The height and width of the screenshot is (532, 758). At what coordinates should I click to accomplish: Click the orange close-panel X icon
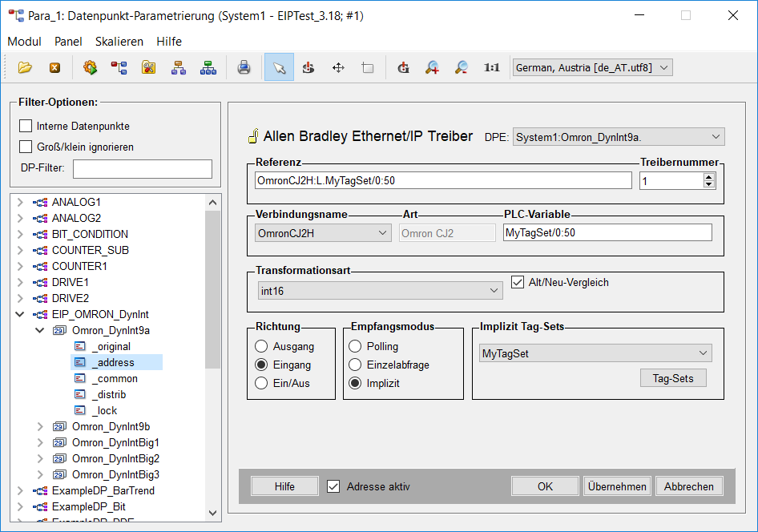coord(55,67)
